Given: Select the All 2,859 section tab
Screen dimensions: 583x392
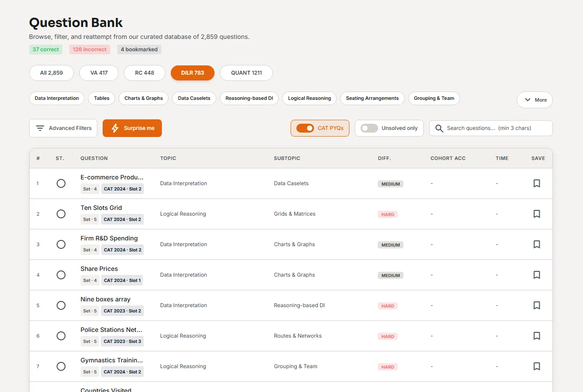Looking at the screenshot, I should [51, 73].
